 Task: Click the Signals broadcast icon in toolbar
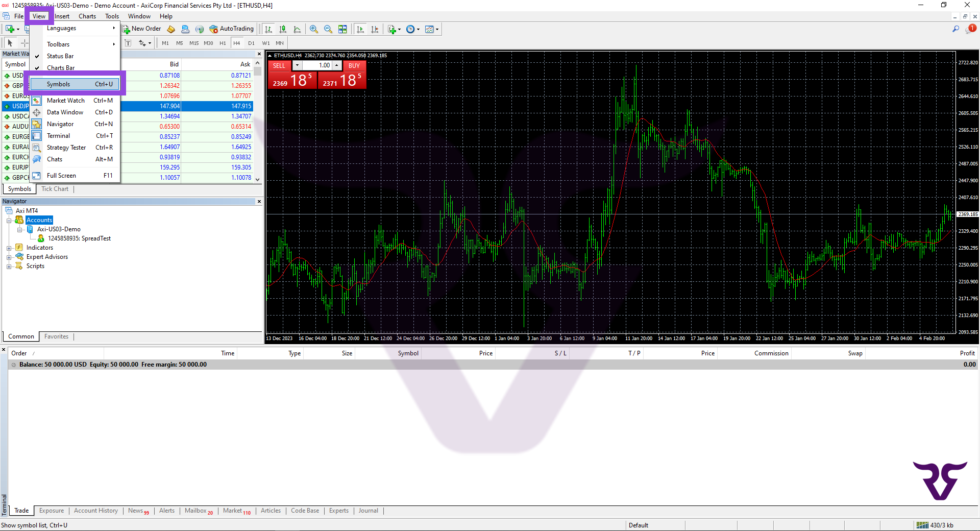pyautogui.click(x=200, y=29)
